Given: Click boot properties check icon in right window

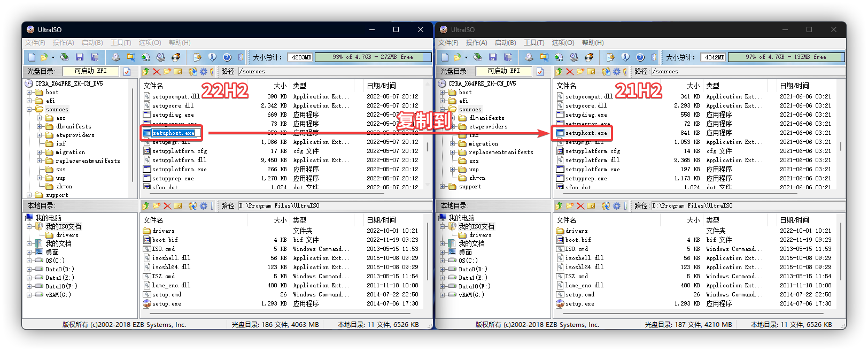Looking at the screenshot, I should tap(540, 71).
